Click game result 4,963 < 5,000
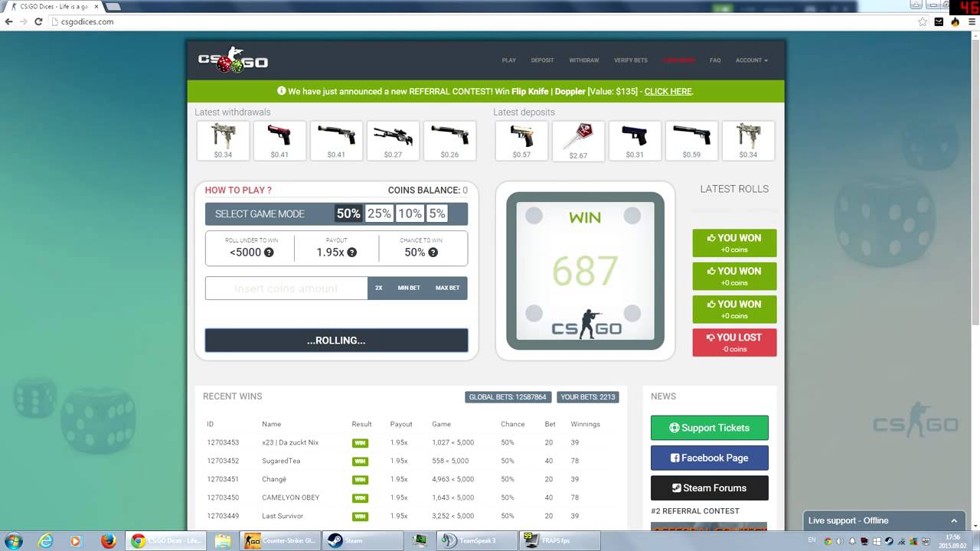The width and height of the screenshot is (980, 551). (x=452, y=479)
